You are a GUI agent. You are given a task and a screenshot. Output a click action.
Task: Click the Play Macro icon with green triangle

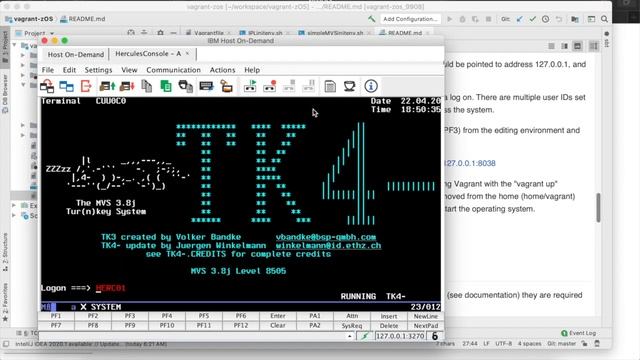pos(250,86)
